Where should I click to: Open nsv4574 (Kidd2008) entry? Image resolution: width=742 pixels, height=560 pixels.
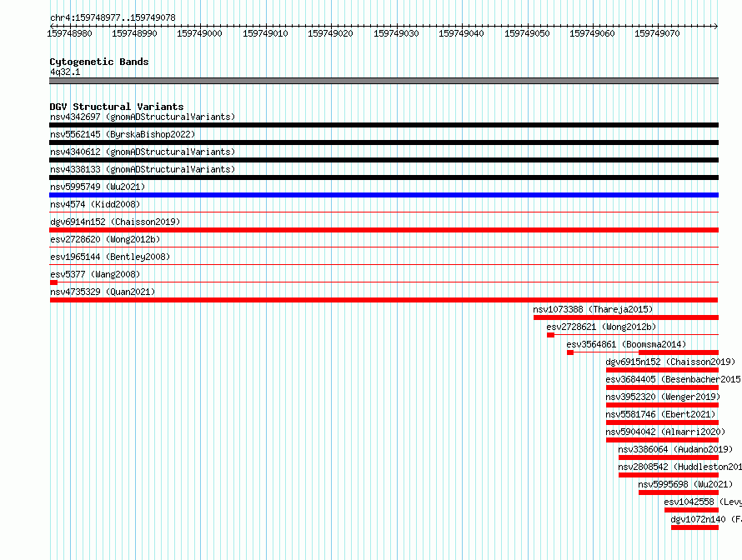95,204
